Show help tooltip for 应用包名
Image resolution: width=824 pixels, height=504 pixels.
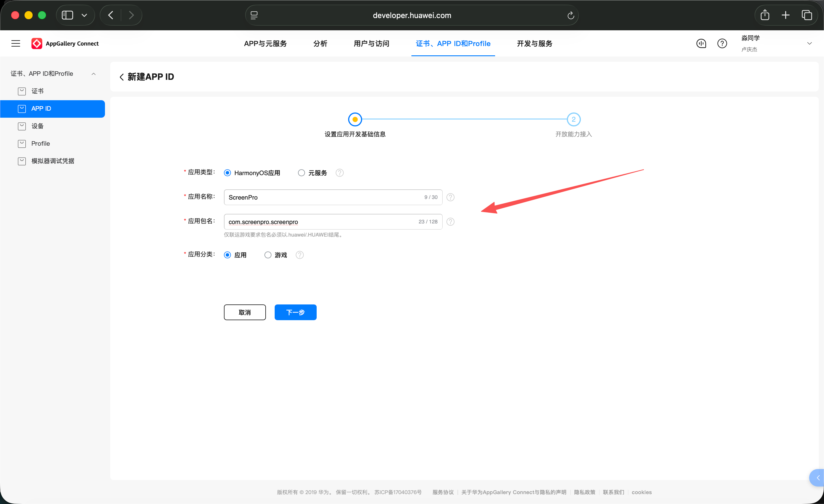pyautogui.click(x=450, y=222)
